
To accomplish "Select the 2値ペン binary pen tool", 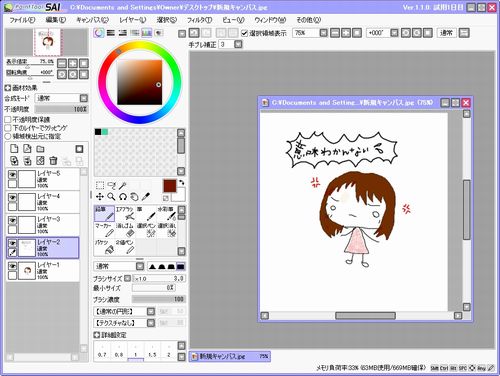I will 125,247.
